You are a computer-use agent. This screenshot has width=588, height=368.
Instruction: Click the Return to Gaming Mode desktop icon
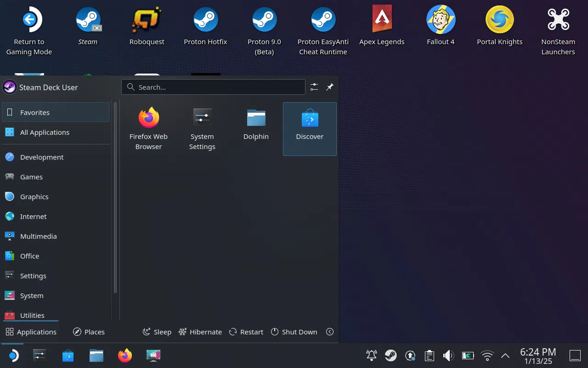click(x=29, y=31)
